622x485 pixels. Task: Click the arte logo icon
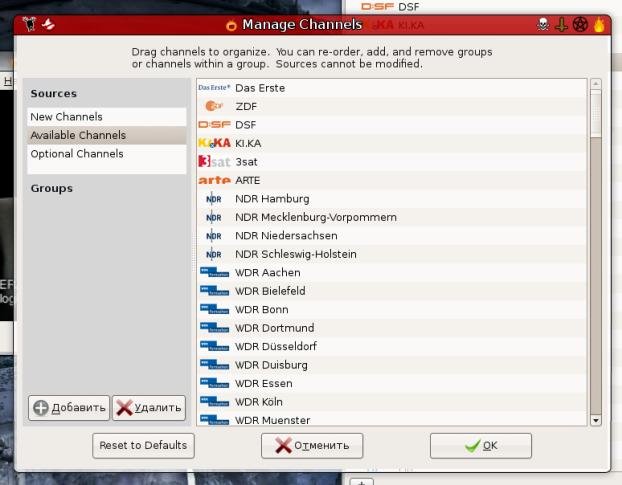[x=214, y=180]
